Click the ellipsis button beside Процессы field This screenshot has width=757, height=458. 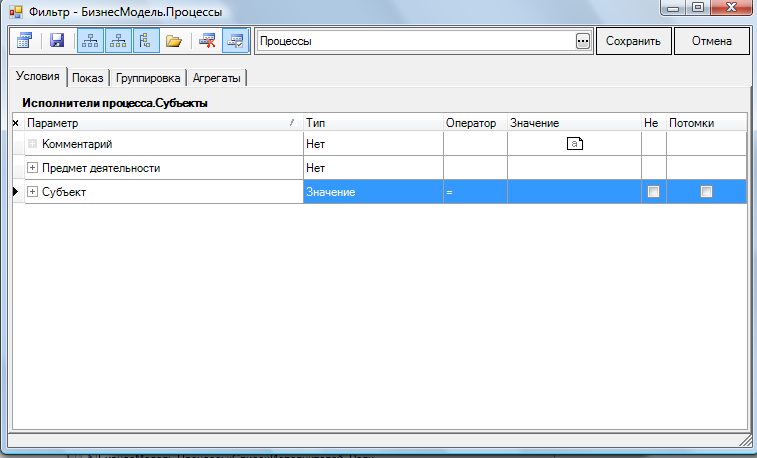(583, 42)
